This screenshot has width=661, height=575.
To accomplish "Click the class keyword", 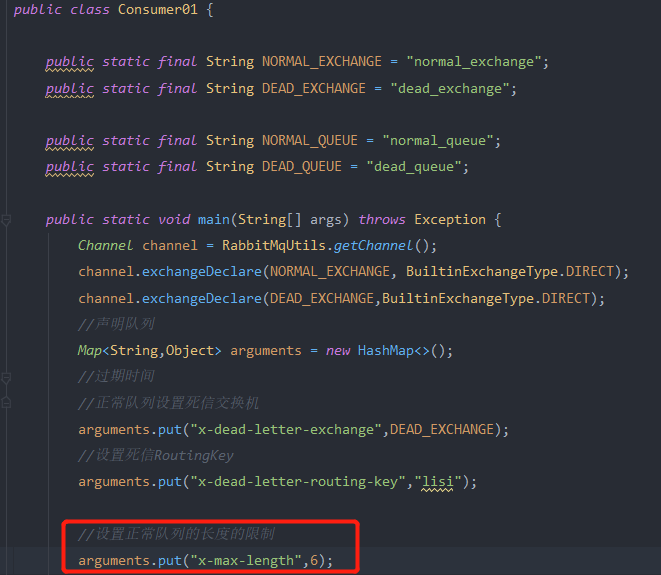I will coord(90,10).
